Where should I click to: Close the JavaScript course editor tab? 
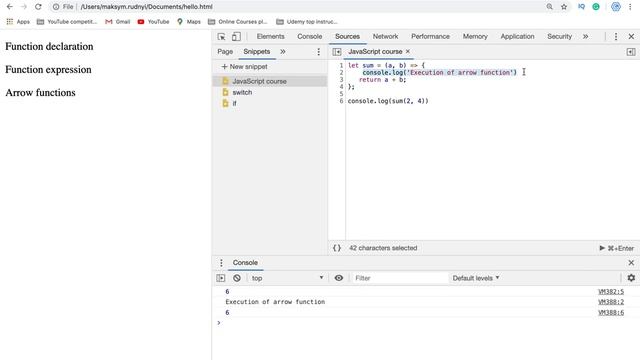408,51
